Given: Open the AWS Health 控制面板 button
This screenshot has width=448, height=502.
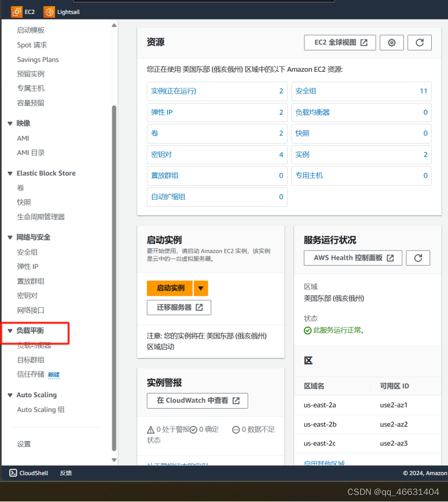Looking at the screenshot, I should (x=353, y=257).
